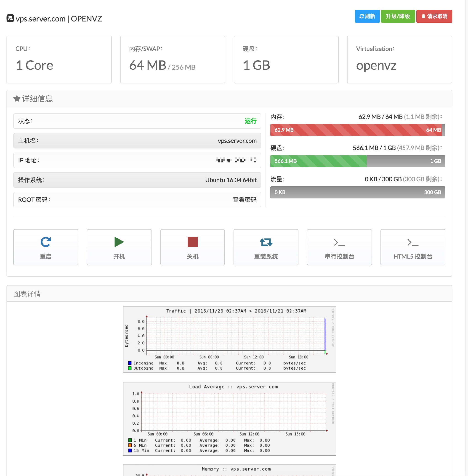Click the 详细信息 panel heading text
This screenshot has height=476, width=468.
tap(37, 98)
